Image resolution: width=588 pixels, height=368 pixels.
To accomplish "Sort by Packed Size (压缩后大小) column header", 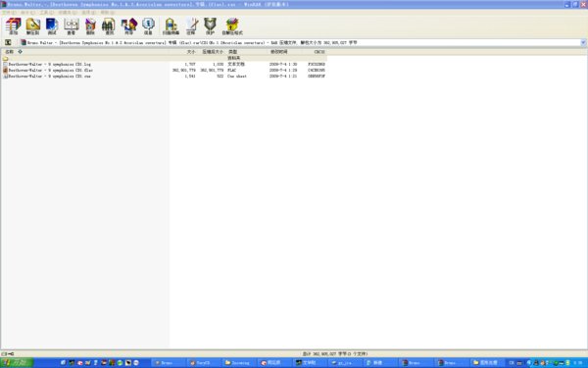I will (x=212, y=51).
